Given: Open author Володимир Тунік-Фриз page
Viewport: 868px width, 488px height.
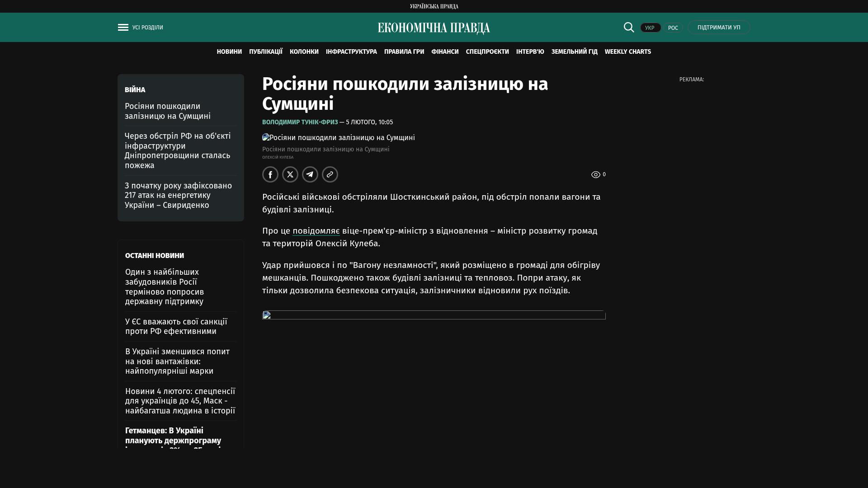Looking at the screenshot, I should (300, 122).
